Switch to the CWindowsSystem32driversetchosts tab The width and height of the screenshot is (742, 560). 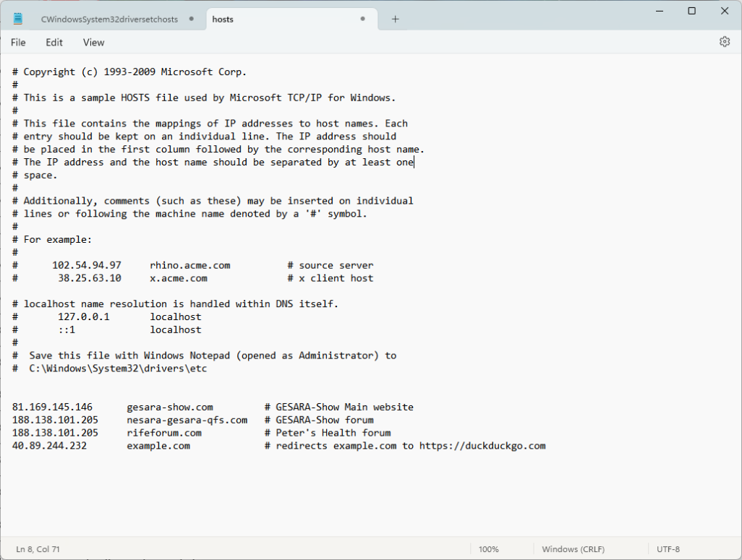point(108,20)
